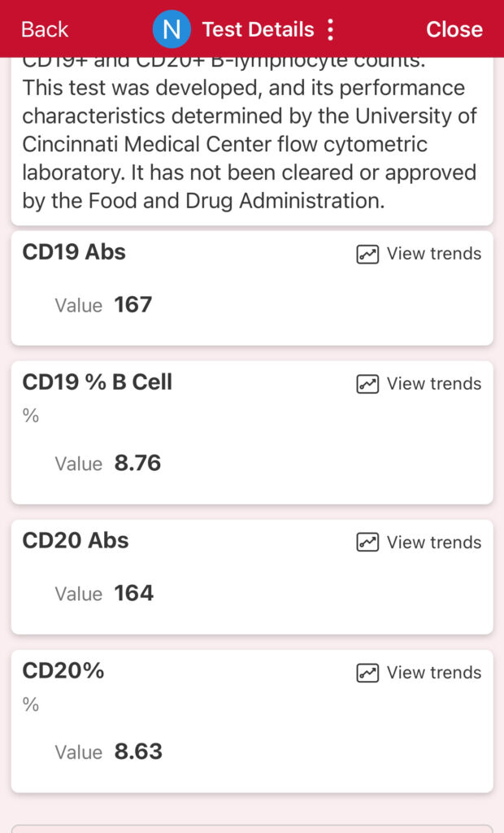
Task: Tap the CD20% value 8.63
Action: [138, 752]
